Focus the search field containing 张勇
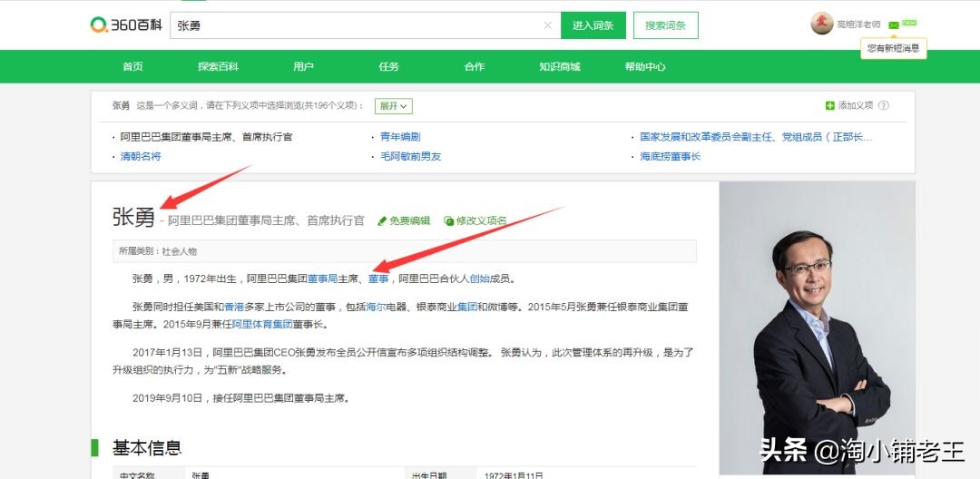Image resolution: width=980 pixels, height=479 pixels. pos(365,25)
